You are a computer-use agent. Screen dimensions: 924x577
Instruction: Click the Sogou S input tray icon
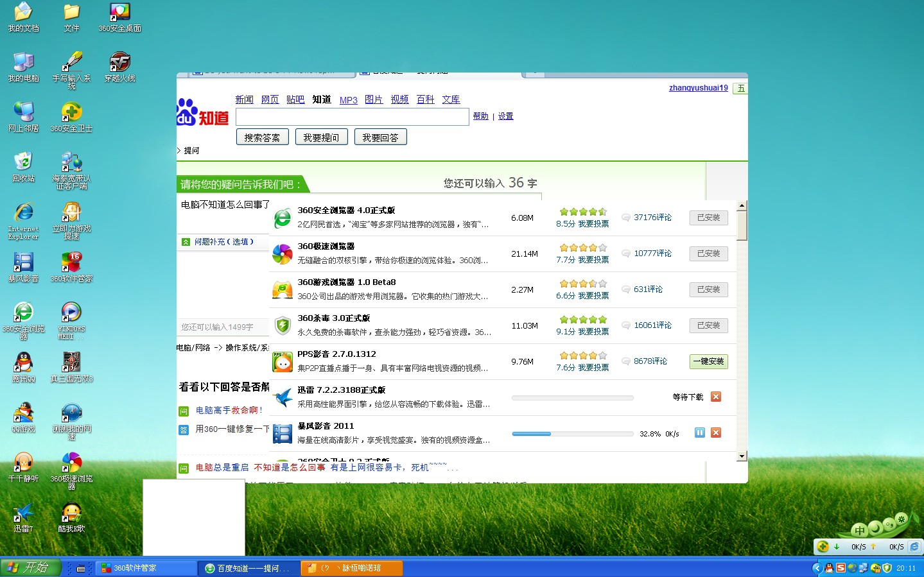tap(841, 568)
